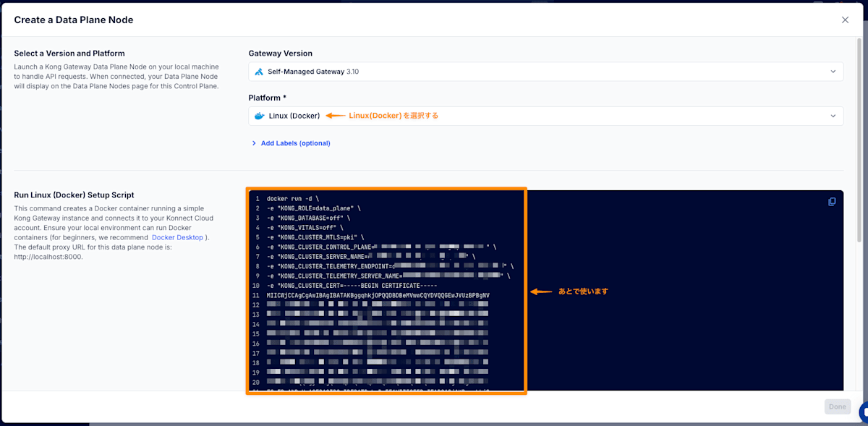This screenshot has width=868, height=426.
Task: Open the Docker Desktop link
Action: point(177,237)
